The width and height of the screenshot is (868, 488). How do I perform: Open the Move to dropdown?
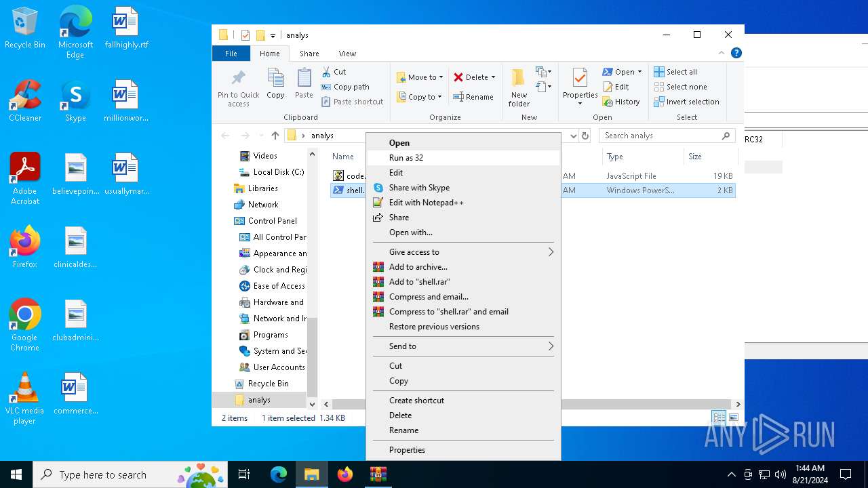[420, 77]
